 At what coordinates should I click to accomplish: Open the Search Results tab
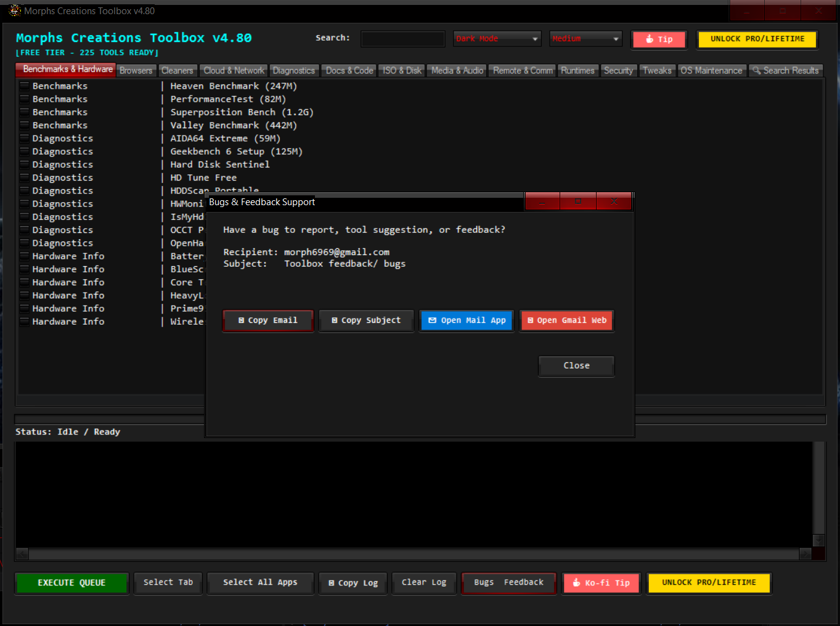786,71
